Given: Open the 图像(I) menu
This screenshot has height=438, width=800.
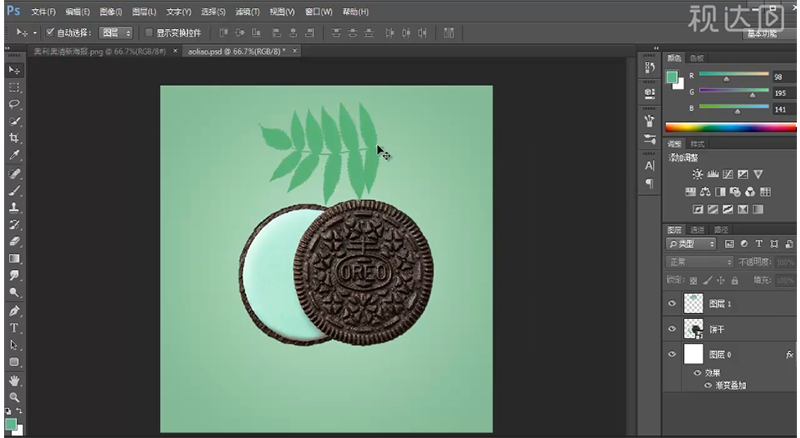Looking at the screenshot, I should (111, 11).
